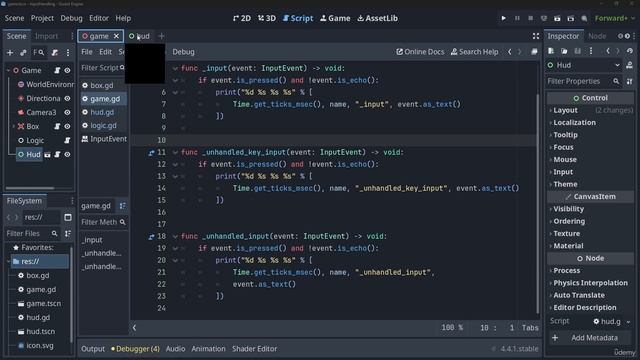The width and height of the screenshot is (640, 360).
Task: Toggle visibility of the Game node
Action: pyautogui.click(x=67, y=70)
